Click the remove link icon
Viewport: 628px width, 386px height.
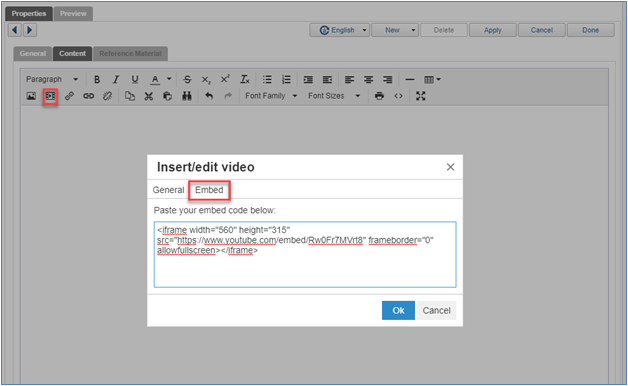pos(107,96)
